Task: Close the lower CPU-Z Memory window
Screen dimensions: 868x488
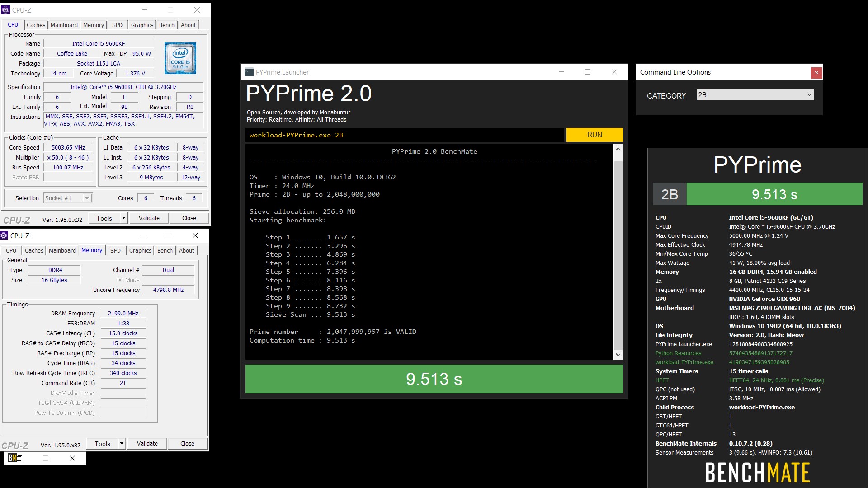Action: click(x=195, y=235)
